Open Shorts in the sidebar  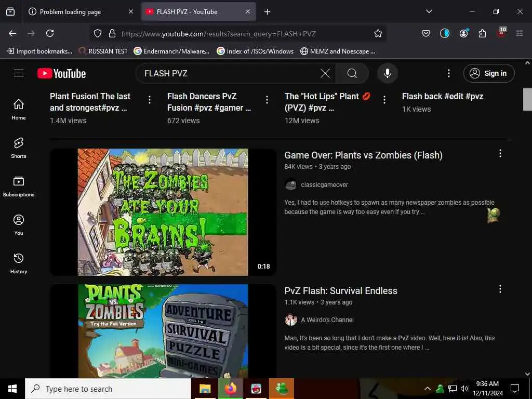click(19, 148)
